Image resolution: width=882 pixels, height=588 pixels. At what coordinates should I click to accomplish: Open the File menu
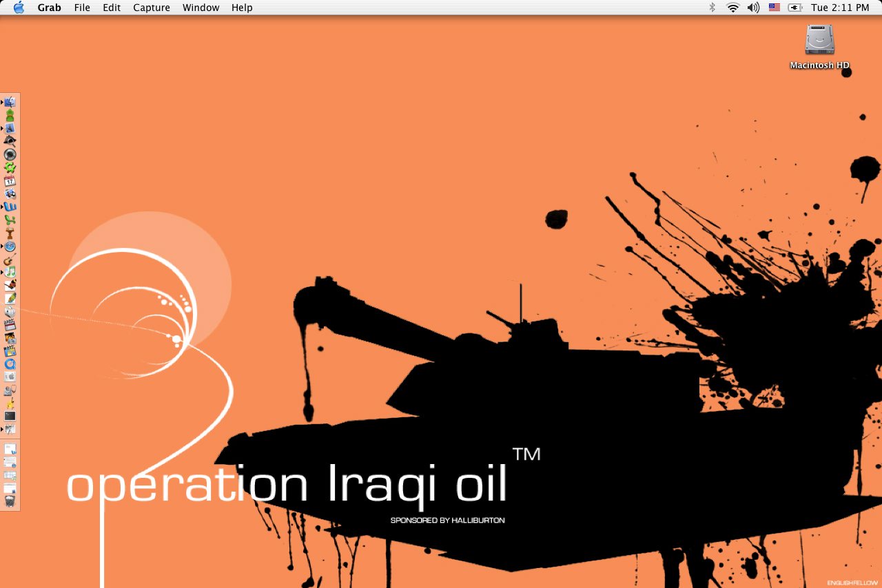(82, 8)
